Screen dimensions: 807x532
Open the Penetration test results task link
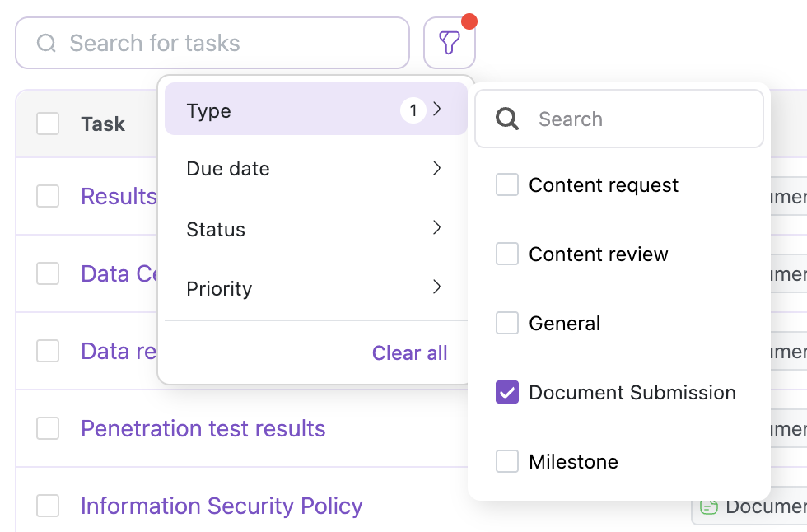click(203, 429)
